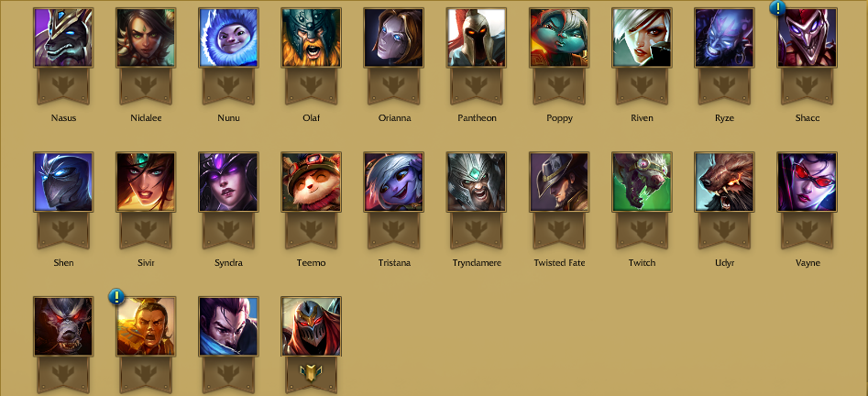The width and height of the screenshot is (868, 396).
Task: Select the Nidalee champion portrait
Action: pyautogui.click(x=146, y=38)
